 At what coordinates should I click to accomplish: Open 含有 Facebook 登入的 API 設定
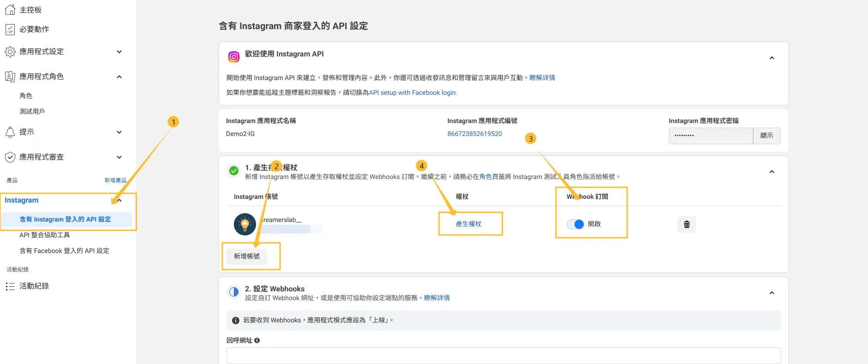pyautogui.click(x=64, y=251)
